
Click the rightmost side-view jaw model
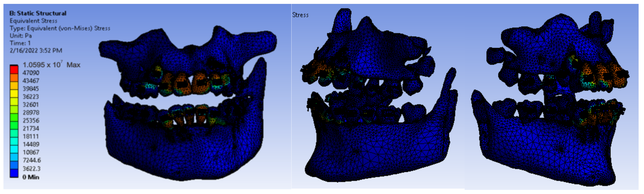coord(550,99)
